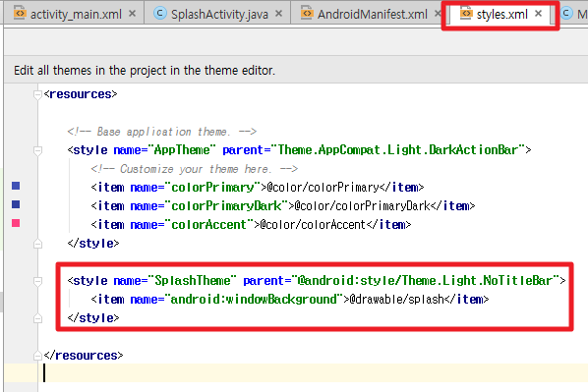Click the @drawable/splash value
Viewport: 588px width, 392px height.
point(396,299)
